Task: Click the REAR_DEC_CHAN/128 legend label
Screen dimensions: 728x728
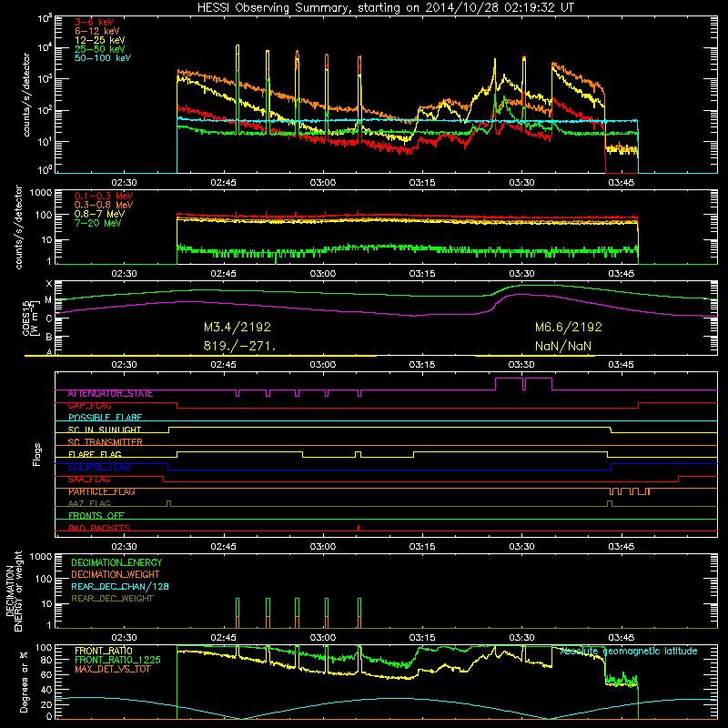Action: point(120,586)
